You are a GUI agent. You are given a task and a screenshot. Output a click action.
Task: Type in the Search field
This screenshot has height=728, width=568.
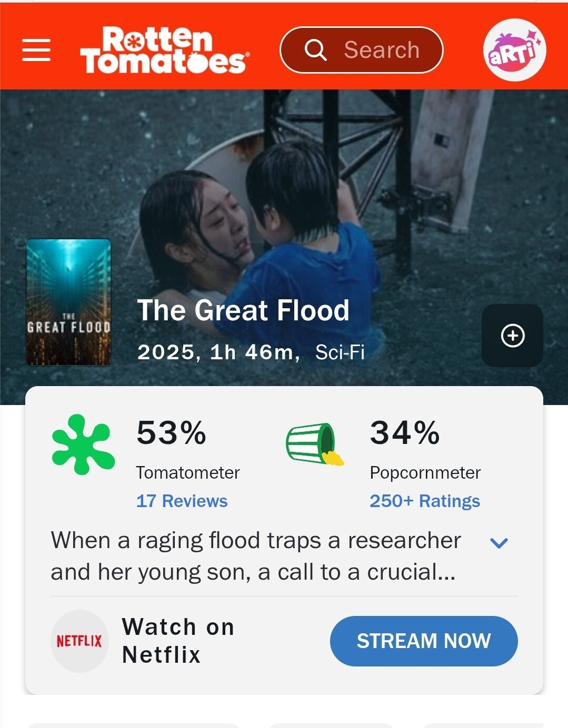point(382,50)
